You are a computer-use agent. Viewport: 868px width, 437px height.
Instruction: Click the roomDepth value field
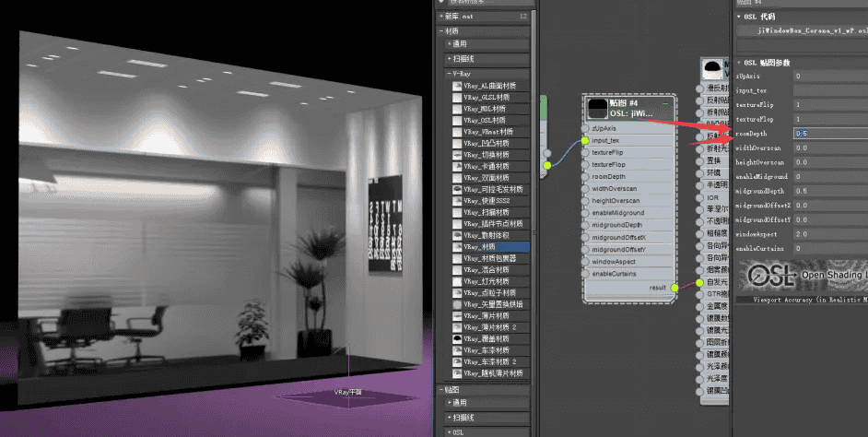point(829,134)
